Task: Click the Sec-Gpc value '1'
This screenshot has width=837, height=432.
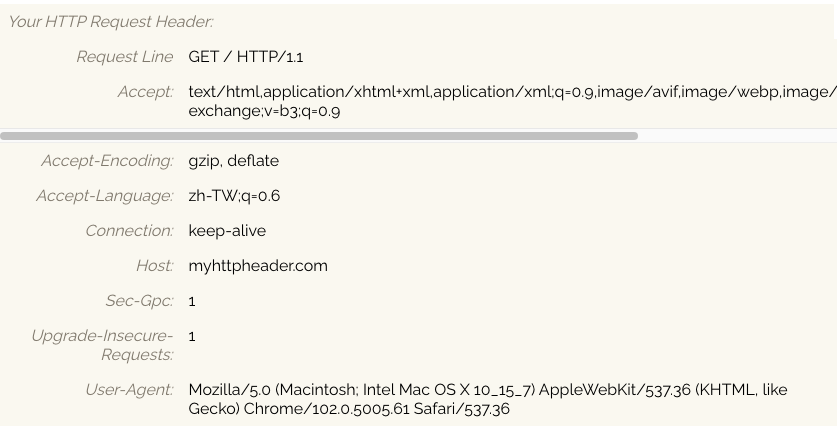Action: 192,301
